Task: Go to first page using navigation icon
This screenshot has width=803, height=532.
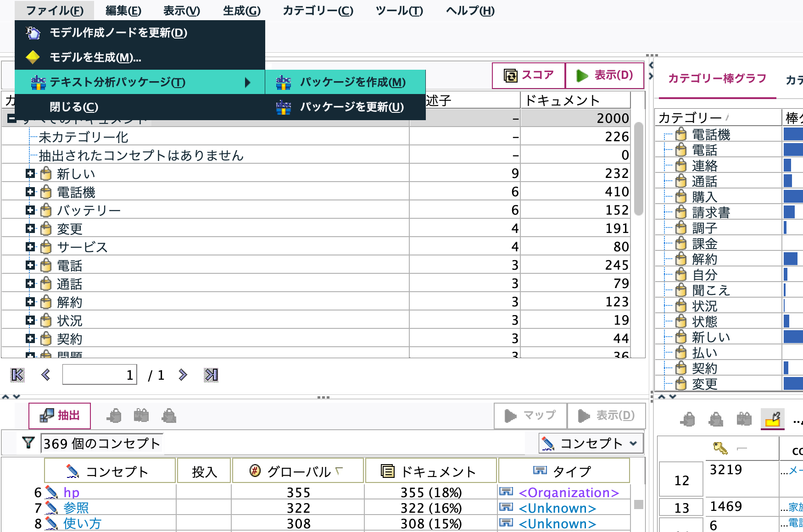Action: [x=17, y=375]
